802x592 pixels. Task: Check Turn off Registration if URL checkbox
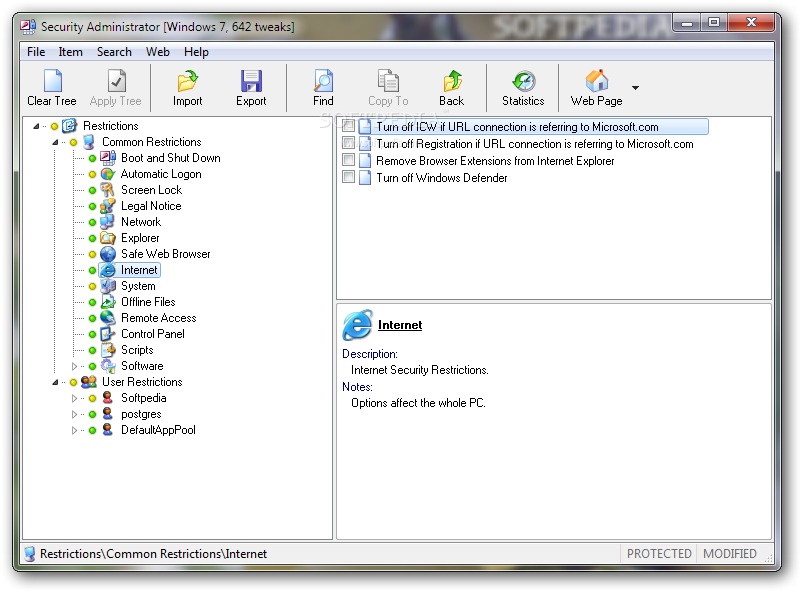(349, 143)
